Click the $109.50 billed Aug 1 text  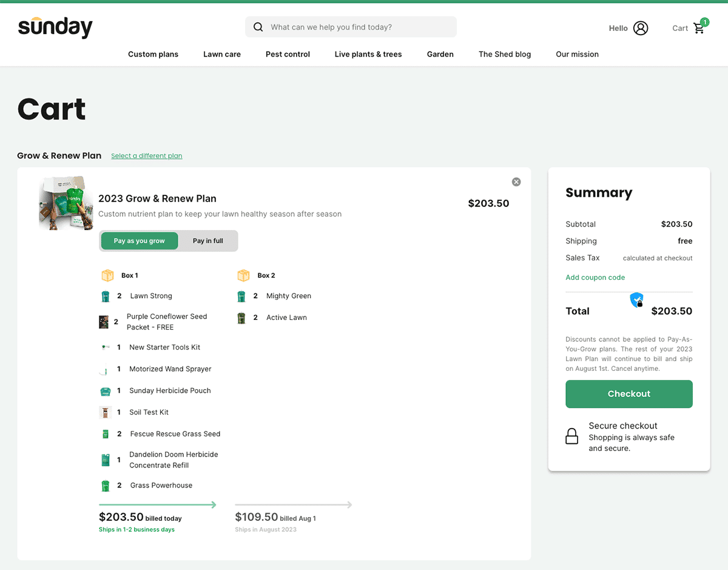point(275,517)
